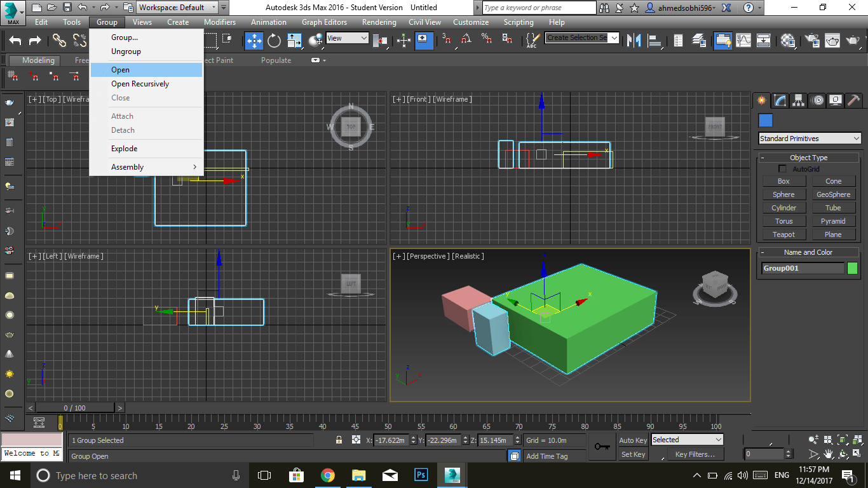This screenshot has height=488, width=868.
Task: Open the Modify command panel tab
Action: pos(780,100)
